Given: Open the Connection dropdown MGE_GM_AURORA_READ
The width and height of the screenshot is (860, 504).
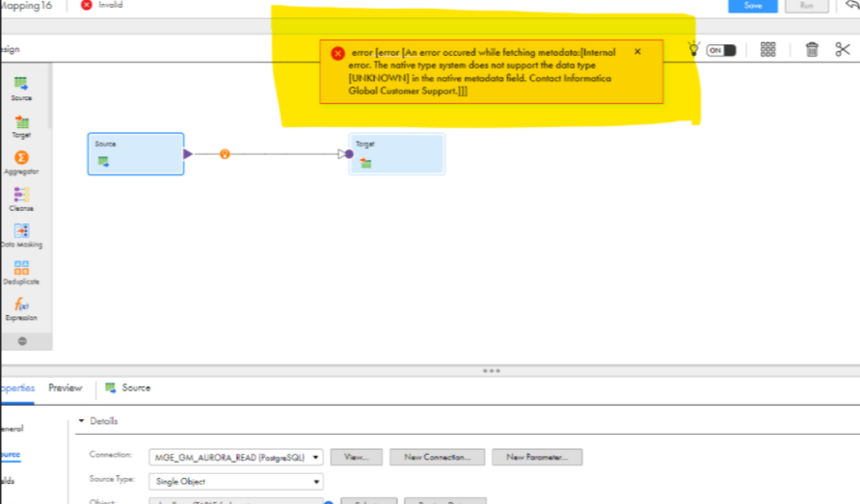Looking at the screenshot, I should pos(236,457).
